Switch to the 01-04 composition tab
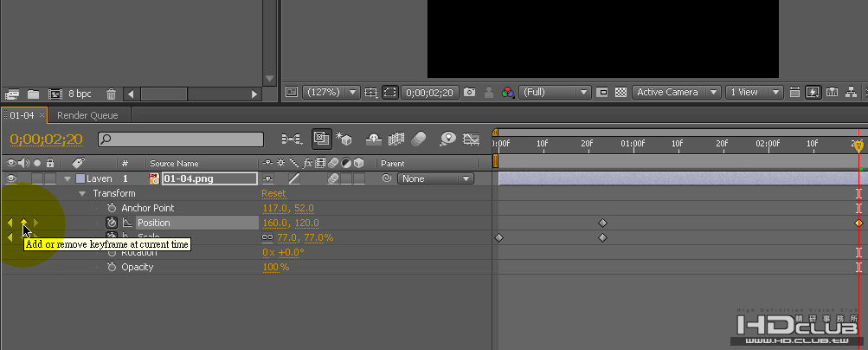 (23, 115)
